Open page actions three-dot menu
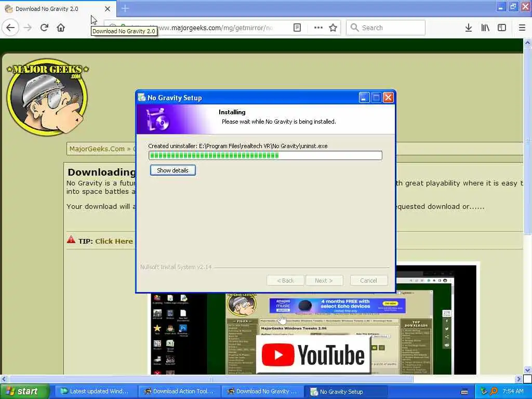 (x=318, y=28)
